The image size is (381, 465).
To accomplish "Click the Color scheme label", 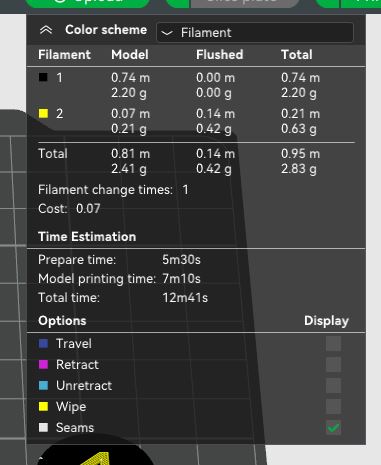I will point(106,30).
